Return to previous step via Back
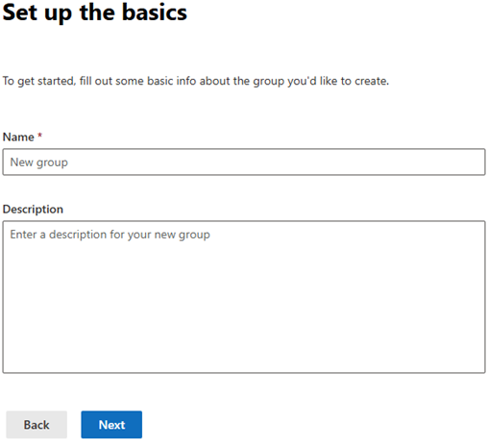488x448 pixels. (37, 425)
